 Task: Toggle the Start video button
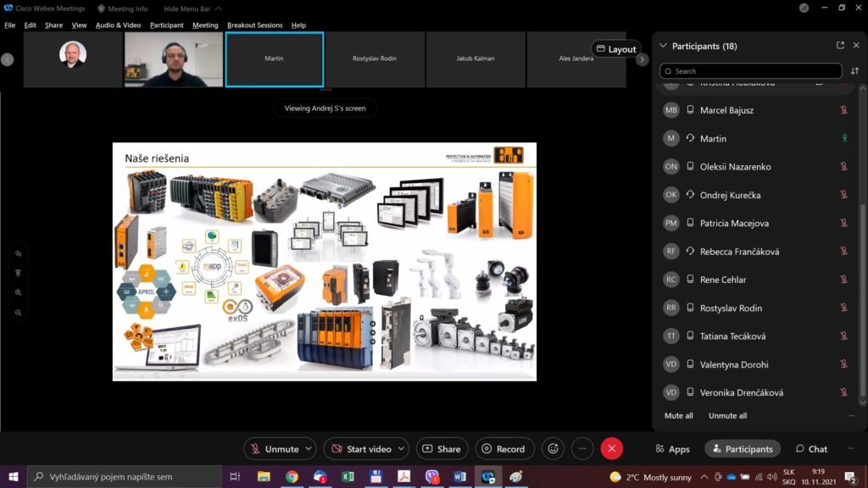pos(360,449)
